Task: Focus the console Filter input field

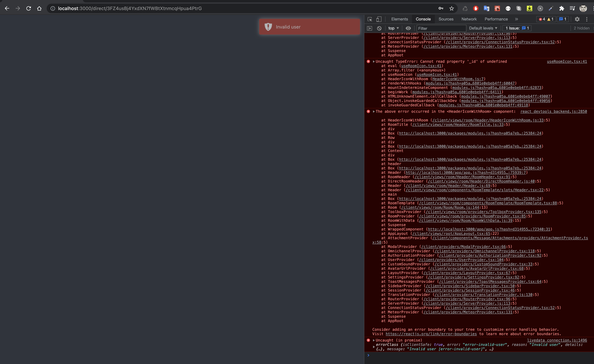Action: click(x=441, y=28)
